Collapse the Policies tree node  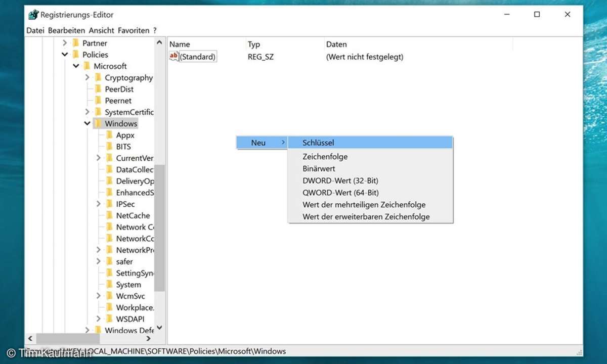65,55
